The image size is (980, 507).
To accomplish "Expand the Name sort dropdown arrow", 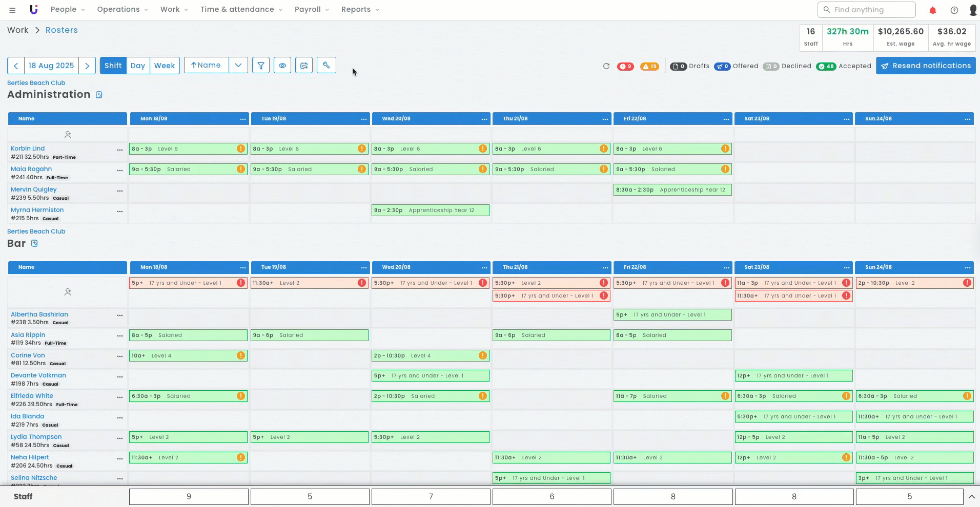I will tap(238, 66).
